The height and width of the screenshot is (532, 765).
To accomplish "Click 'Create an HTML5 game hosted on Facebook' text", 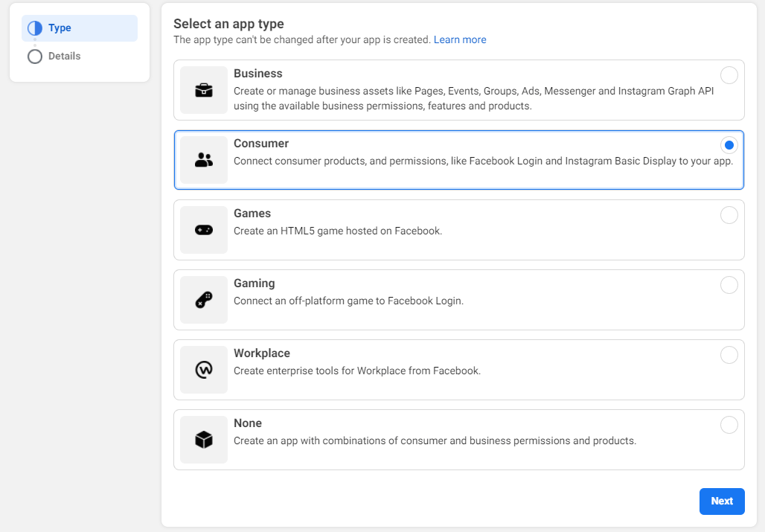I will [338, 231].
